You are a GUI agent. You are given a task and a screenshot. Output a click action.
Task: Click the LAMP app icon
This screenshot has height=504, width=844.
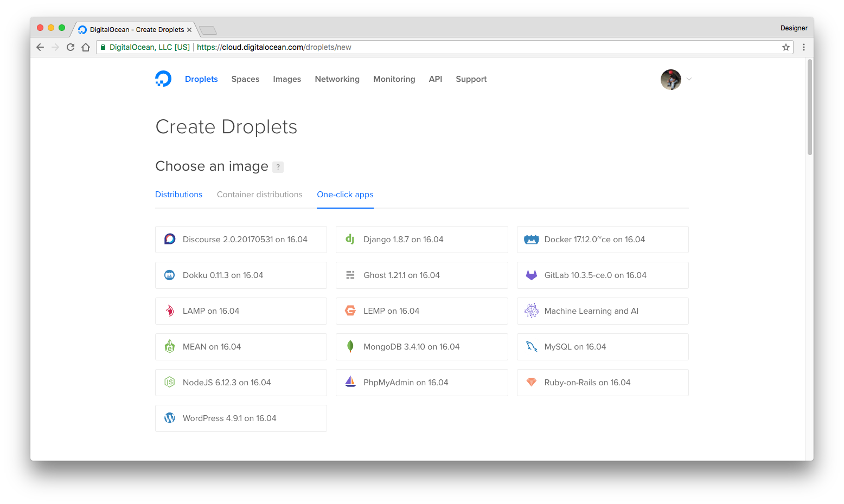(170, 311)
